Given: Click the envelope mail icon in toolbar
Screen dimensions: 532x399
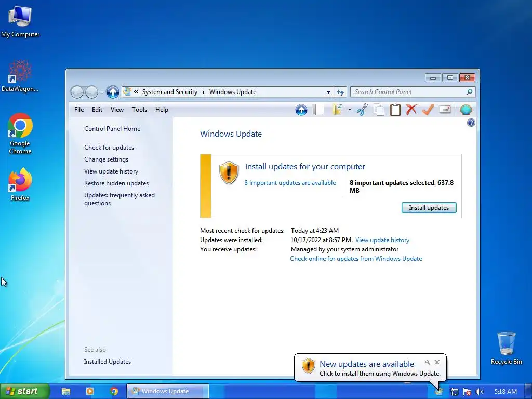Looking at the screenshot, I should (445, 110).
